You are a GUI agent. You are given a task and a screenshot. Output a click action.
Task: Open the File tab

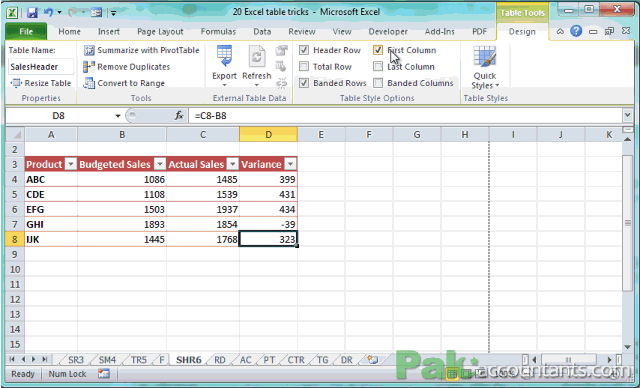26,31
